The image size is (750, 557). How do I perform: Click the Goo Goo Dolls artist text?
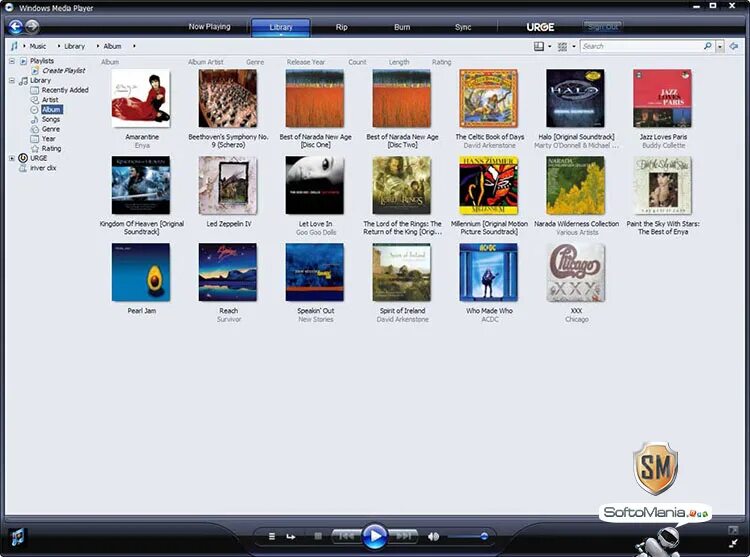tap(316, 232)
